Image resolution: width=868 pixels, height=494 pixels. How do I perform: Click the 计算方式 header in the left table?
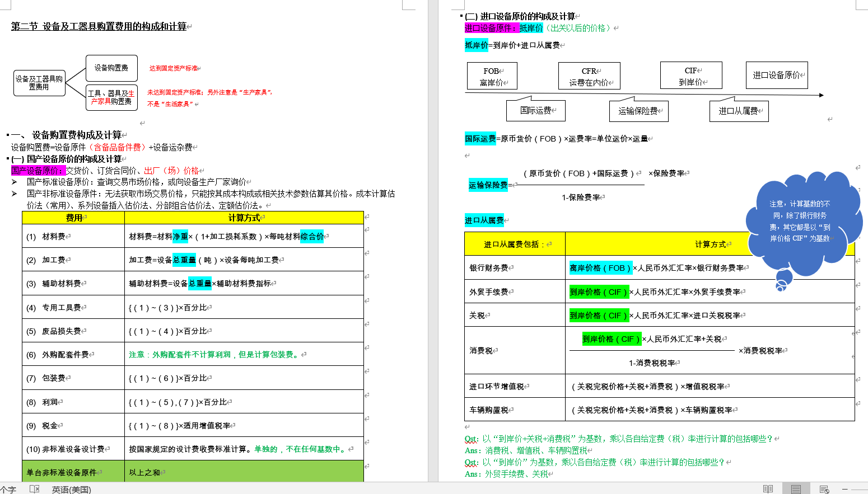[244, 218]
